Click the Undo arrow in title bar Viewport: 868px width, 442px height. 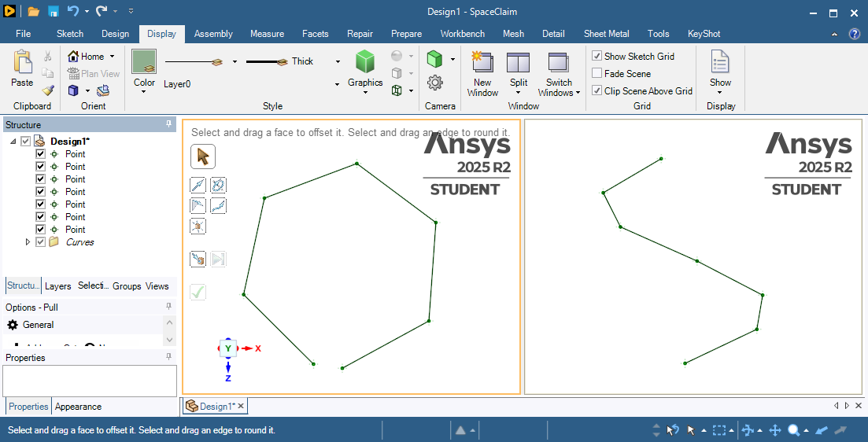(x=72, y=10)
